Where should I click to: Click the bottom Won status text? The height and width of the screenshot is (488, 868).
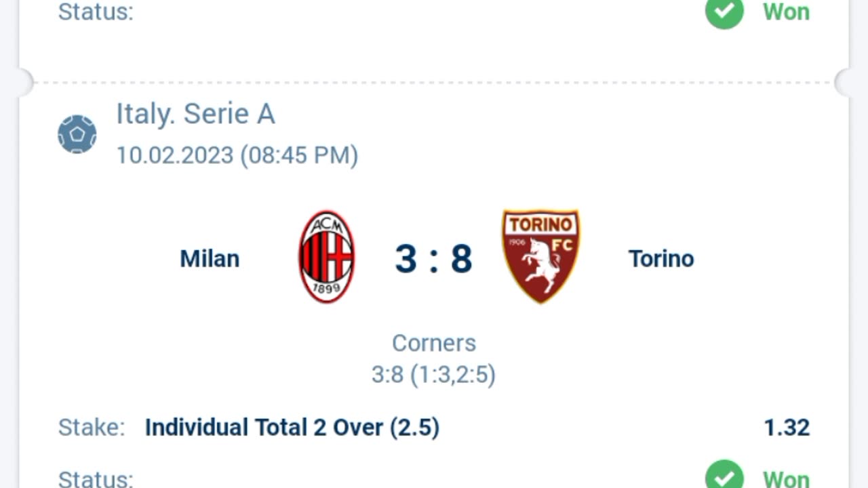786,479
